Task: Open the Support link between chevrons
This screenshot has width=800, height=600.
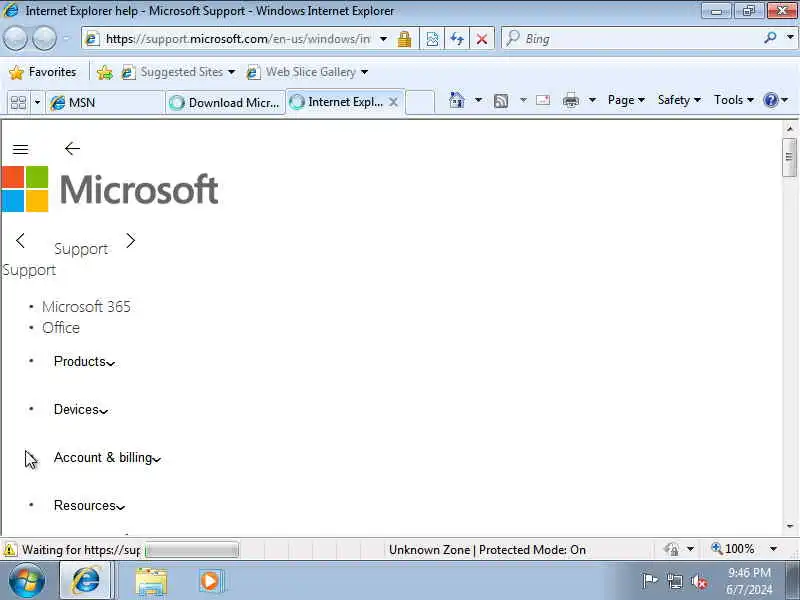Action: tap(81, 249)
